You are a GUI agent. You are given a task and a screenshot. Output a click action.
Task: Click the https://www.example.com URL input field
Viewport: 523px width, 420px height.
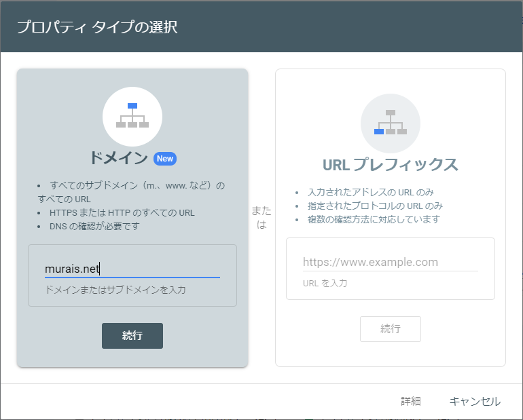[x=390, y=262]
